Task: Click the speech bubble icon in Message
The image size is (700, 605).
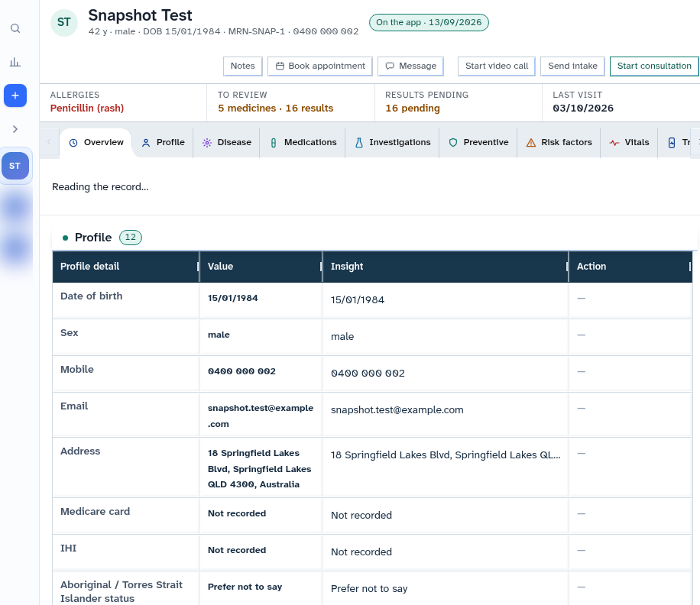Action: (390, 66)
